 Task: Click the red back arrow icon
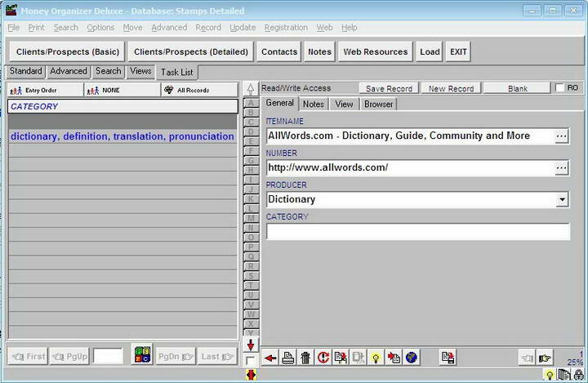pos(270,358)
